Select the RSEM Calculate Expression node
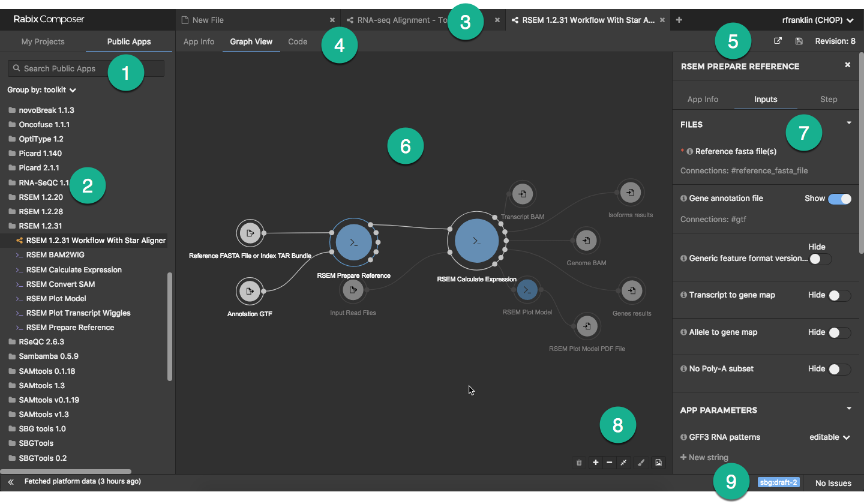This screenshot has width=864, height=504. pyautogui.click(x=477, y=241)
